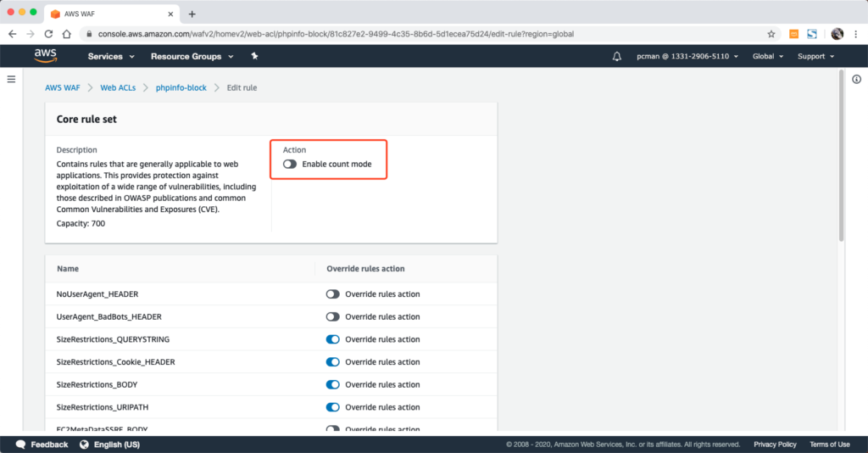Image resolution: width=868 pixels, height=453 pixels.
Task: Open the phpinfo-block breadcrumb link
Action: pos(181,87)
